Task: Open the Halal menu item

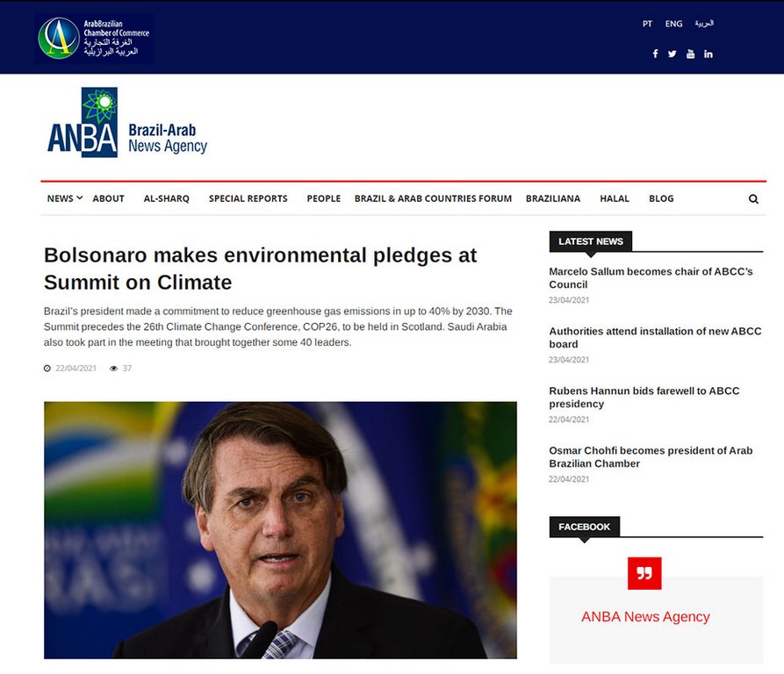Action: click(615, 198)
